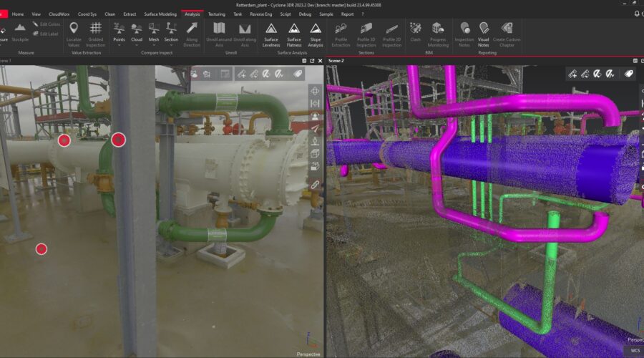Click the Stockpile measure tool
The width and height of the screenshot is (644, 358).
pyautogui.click(x=20, y=30)
